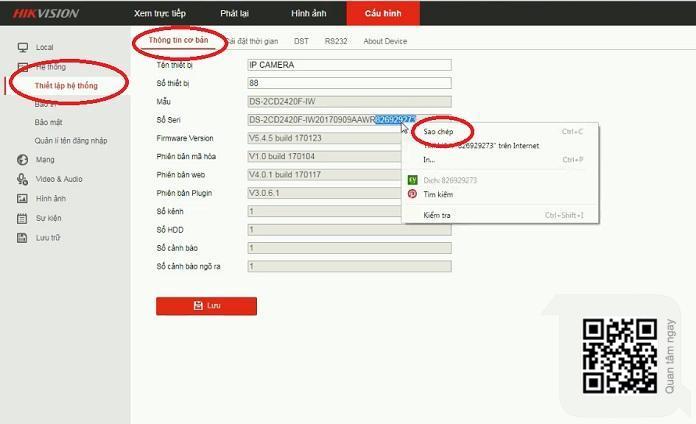Viewport: 696px width, 424px height.
Task: Open the Cài đặt thời gian tab
Action: point(252,41)
